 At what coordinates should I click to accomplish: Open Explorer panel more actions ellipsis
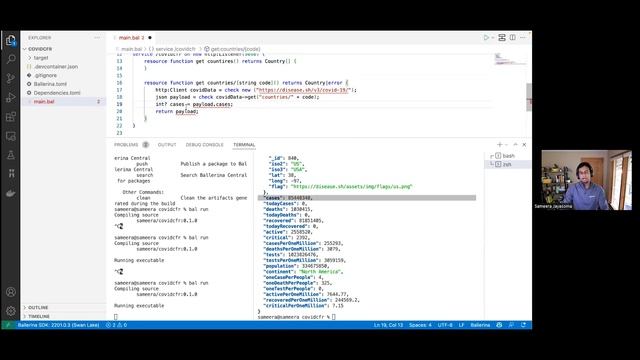pos(97,38)
